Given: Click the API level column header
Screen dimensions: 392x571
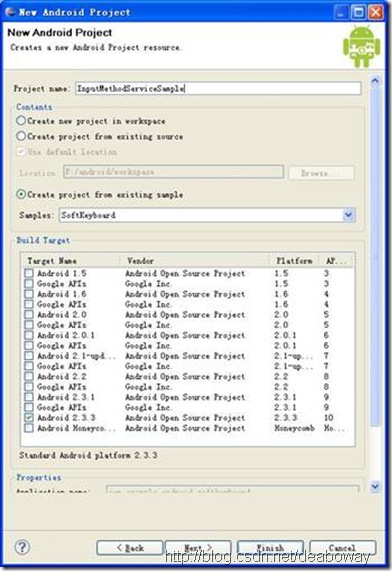Looking at the screenshot, I should (x=336, y=260).
